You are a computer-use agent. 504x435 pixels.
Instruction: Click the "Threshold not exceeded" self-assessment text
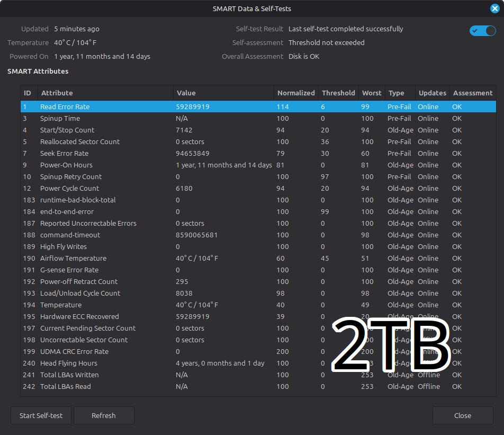tap(326, 42)
